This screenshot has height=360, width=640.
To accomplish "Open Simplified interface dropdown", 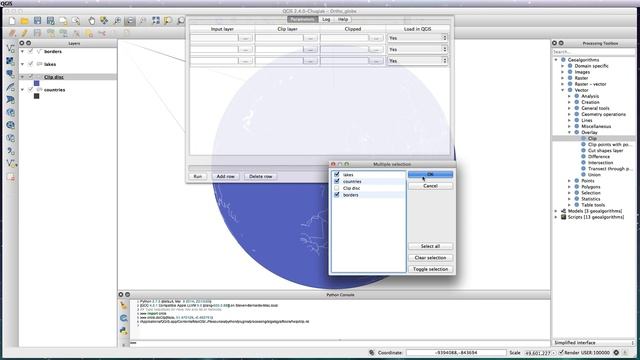I will point(594,343).
